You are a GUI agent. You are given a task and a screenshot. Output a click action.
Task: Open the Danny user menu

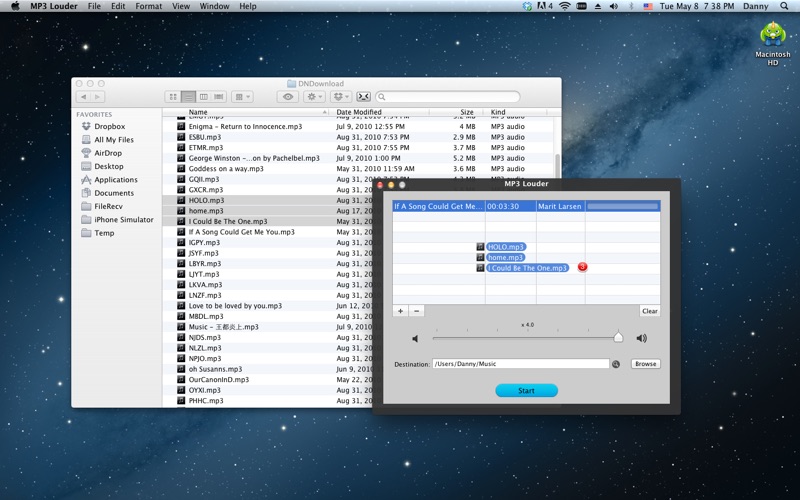click(756, 6)
